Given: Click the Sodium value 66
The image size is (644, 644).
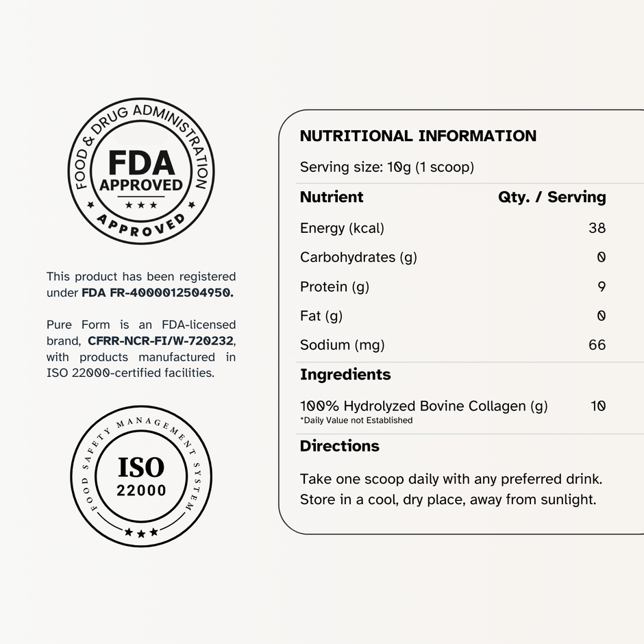Looking at the screenshot, I should (597, 345).
